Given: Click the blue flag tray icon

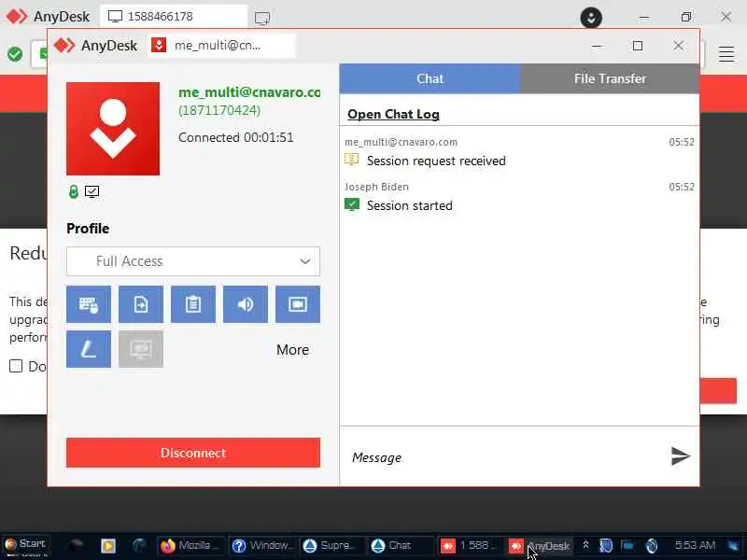Looking at the screenshot, I should coord(627,545).
